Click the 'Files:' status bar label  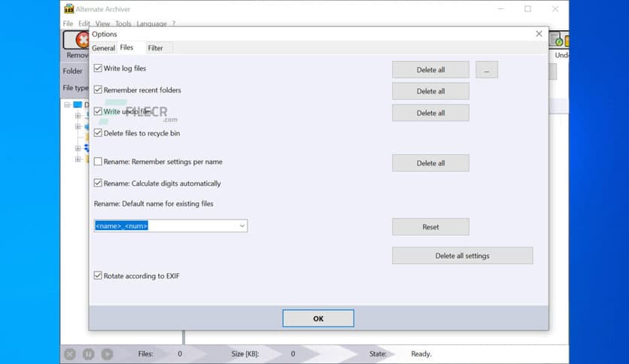coord(146,354)
